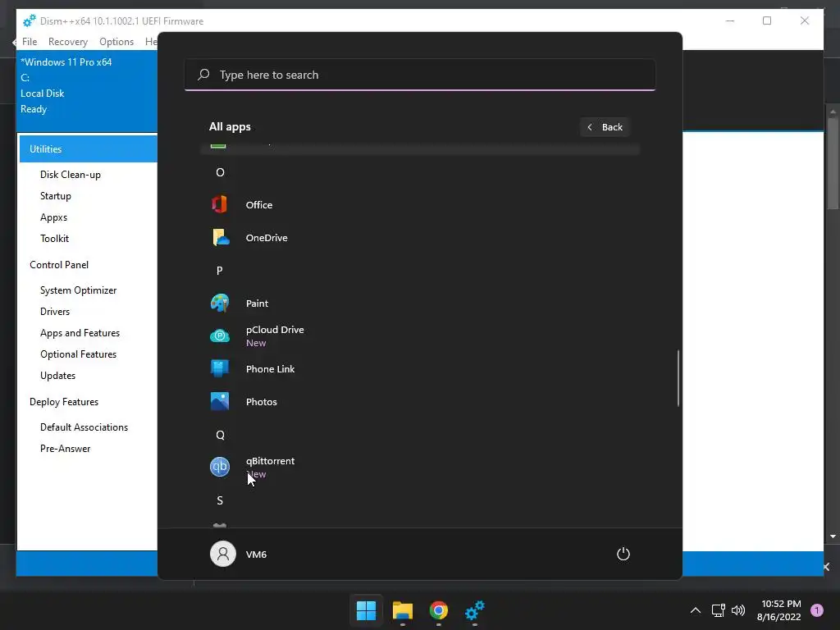Jump to the letter O section header
This screenshot has height=630, width=840.
click(220, 172)
